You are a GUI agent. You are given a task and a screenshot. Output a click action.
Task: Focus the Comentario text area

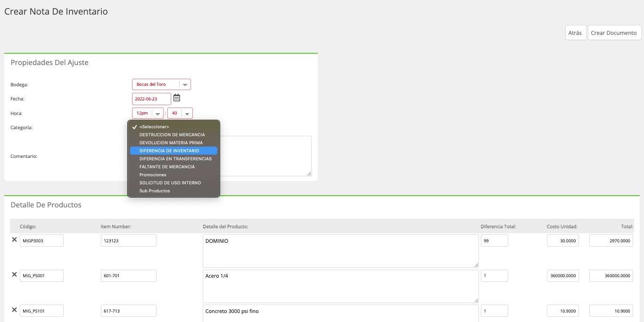click(x=265, y=156)
